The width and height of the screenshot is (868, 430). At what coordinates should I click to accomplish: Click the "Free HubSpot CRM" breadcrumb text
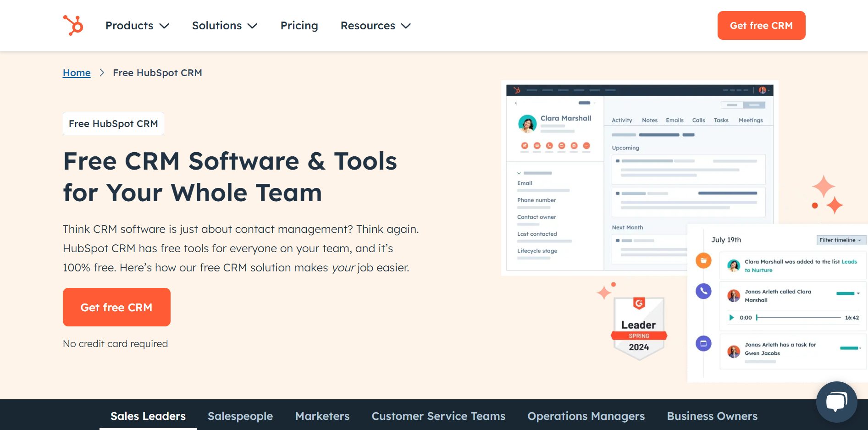click(x=157, y=73)
